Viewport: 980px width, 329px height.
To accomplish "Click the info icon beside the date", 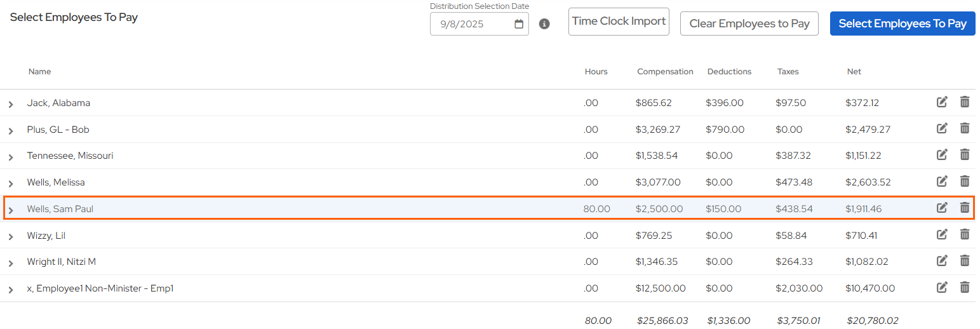I will 544,24.
